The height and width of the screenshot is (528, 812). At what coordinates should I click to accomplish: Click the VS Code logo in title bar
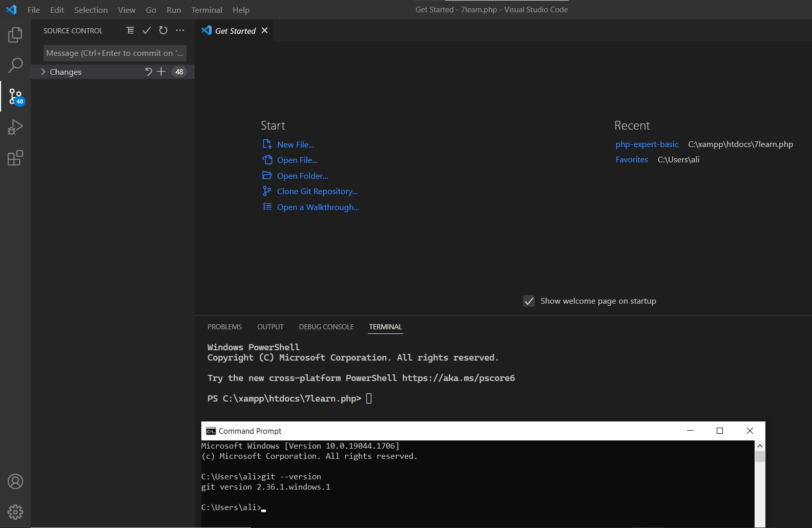[11, 10]
